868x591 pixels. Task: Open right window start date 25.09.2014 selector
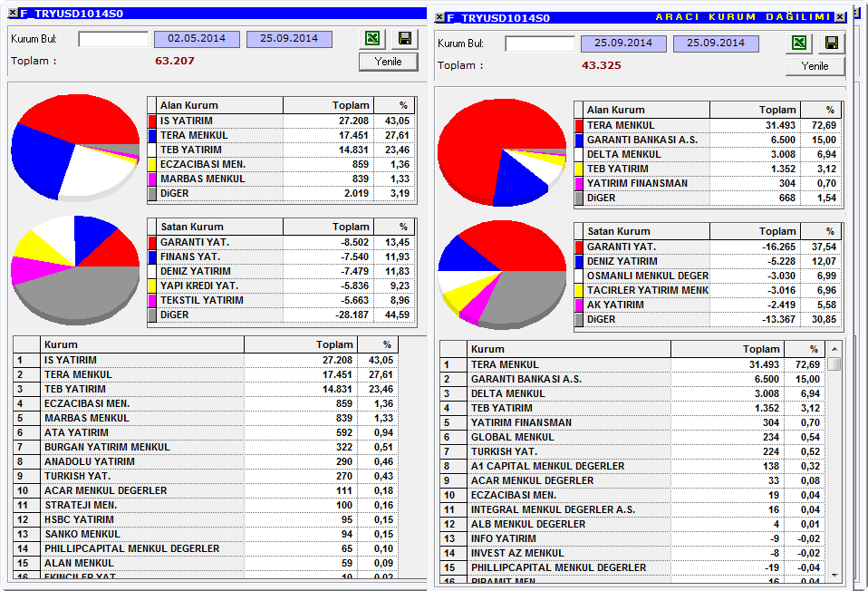[x=623, y=44]
